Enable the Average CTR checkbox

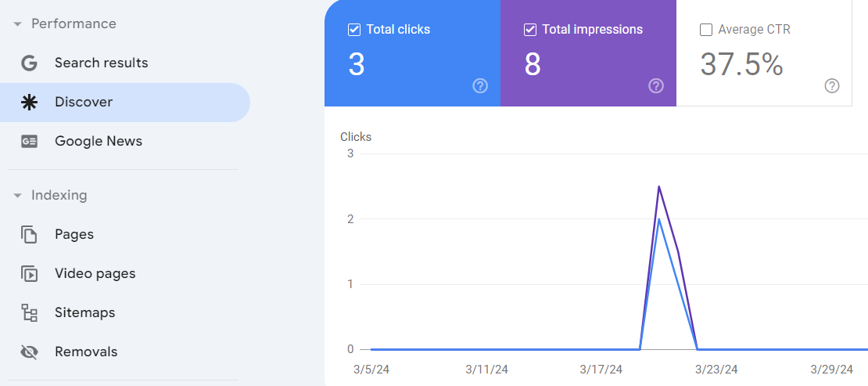coord(706,30)
